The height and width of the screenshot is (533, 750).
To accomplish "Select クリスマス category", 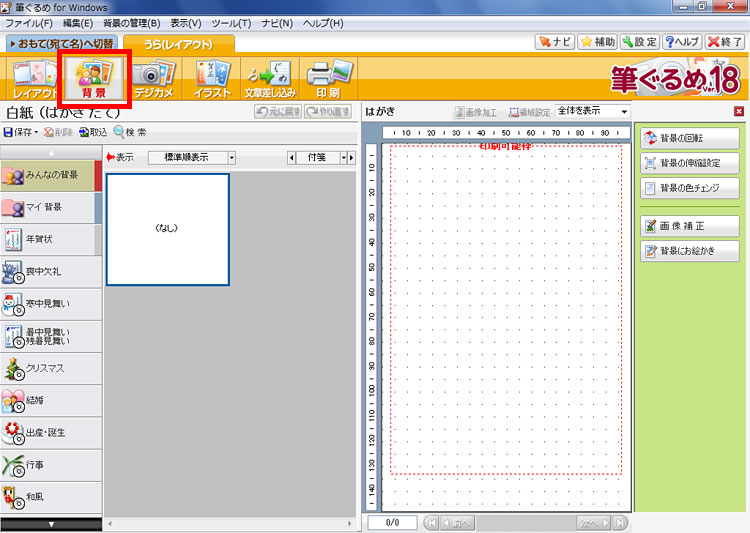I will coord(51,368).
